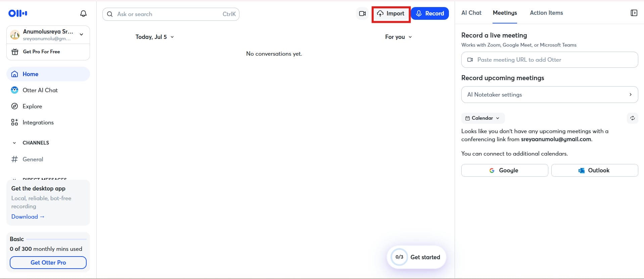Click the hash icon next to General
This screenshot has height=279, width=644.
pos(14,159)
